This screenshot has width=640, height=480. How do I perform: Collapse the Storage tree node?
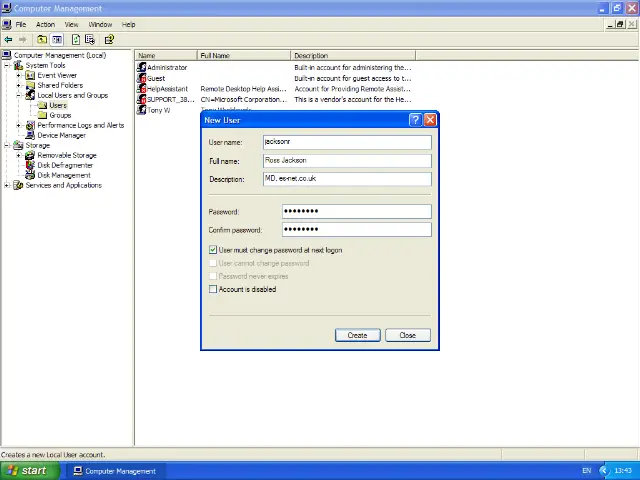7,145
